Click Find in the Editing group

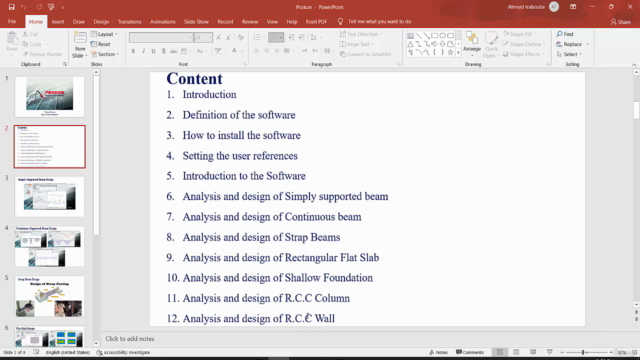coord(565,34)
